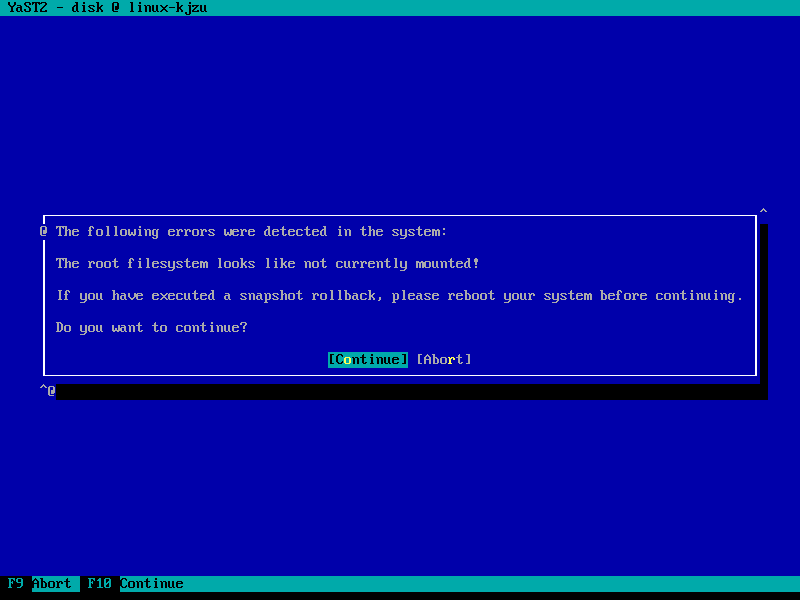This screenshot has width=800, height=600.
Task: Click the word 'disk' in the title bar
Action: click(x=88, y=8)
